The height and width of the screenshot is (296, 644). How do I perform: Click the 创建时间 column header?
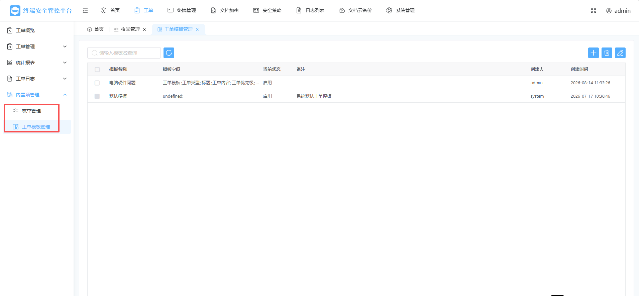pyautogui.click(x=579, y=69)
